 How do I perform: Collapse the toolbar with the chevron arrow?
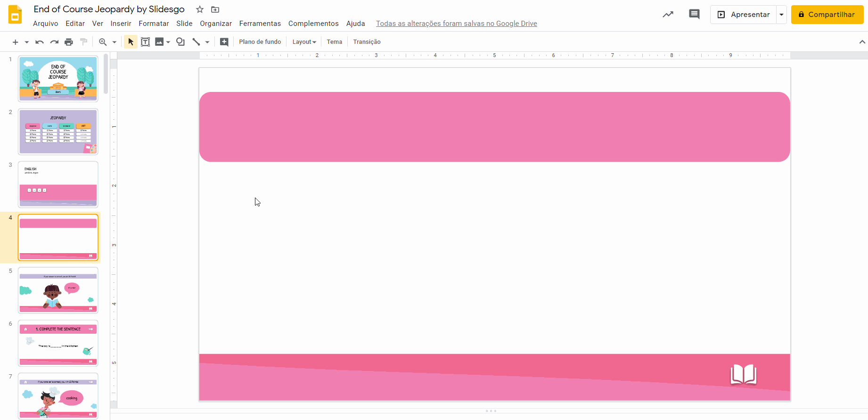[862, 42]
